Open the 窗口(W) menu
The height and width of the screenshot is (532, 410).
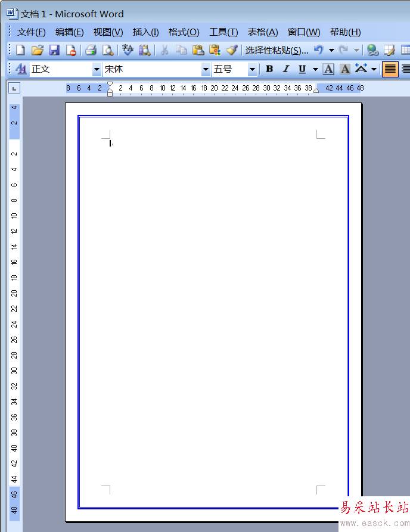coord(304,32)
